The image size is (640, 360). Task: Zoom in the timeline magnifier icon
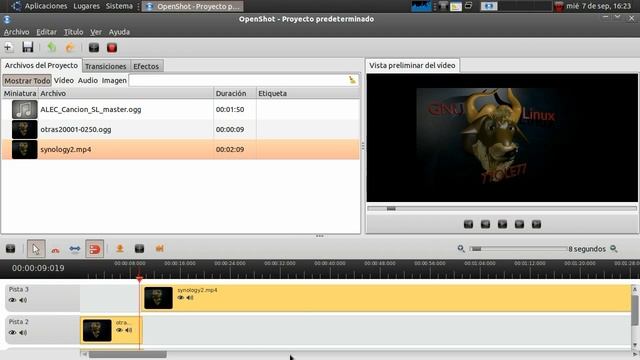coord(613,248)
